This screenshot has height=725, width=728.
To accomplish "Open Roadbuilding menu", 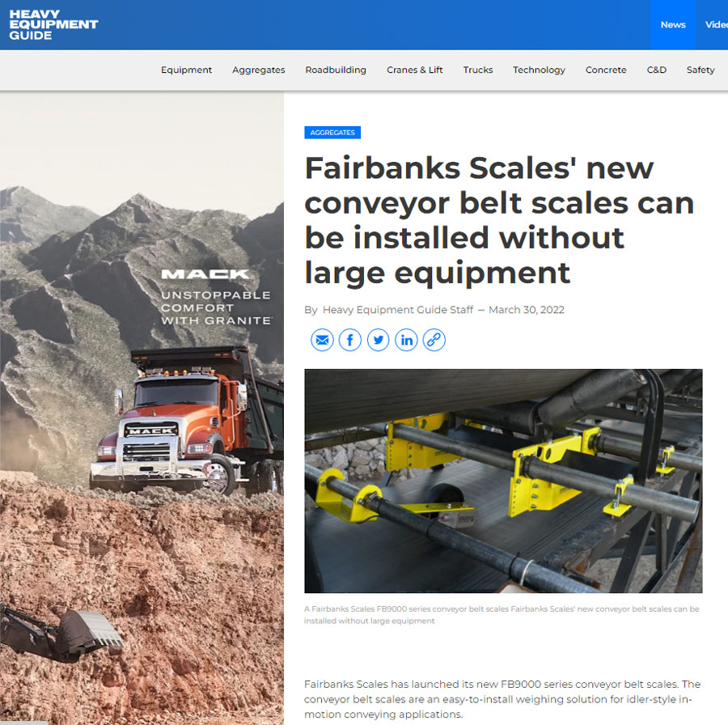I will coord(336,70).
